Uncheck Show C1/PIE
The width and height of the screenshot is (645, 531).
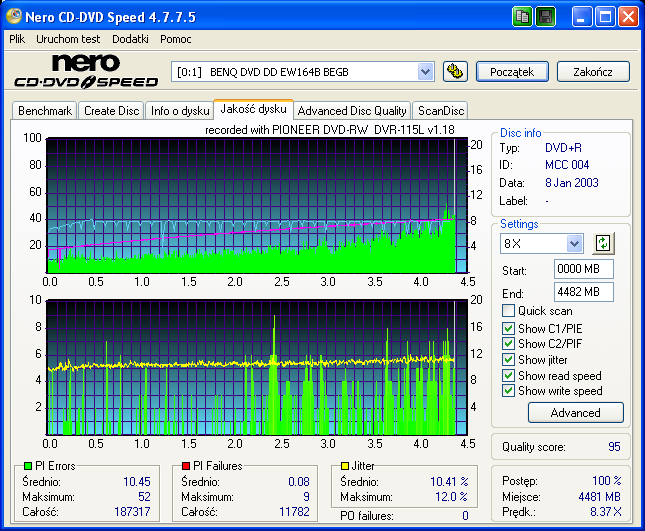coord(508,328)
